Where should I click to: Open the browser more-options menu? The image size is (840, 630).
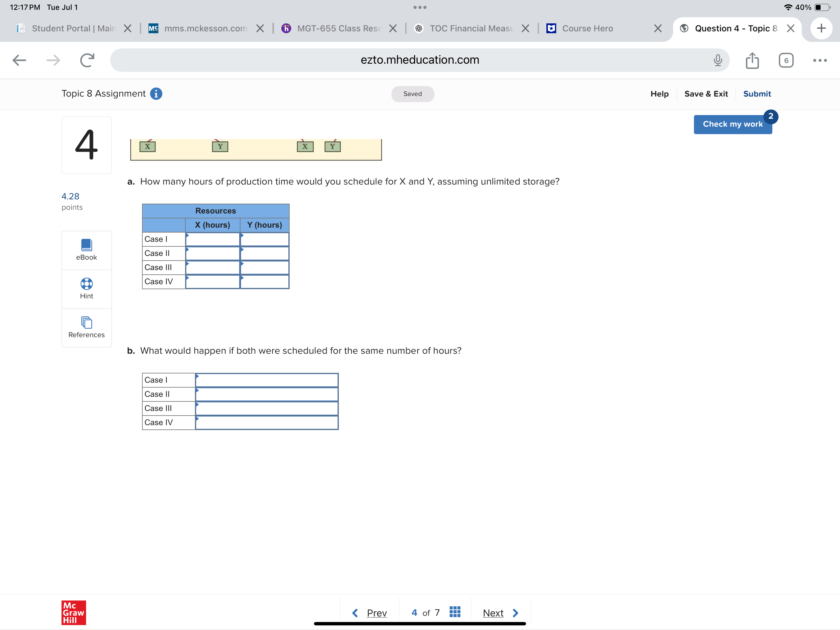819,60
